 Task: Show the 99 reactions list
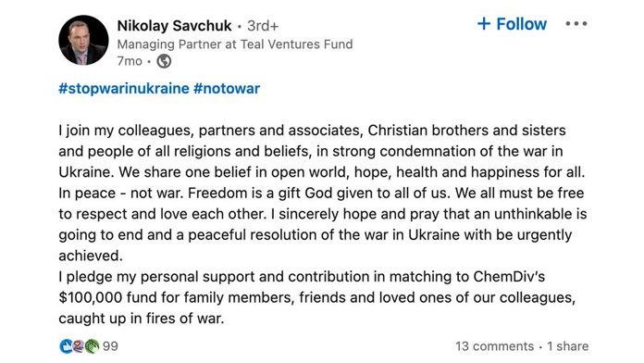tap(110, 346)
